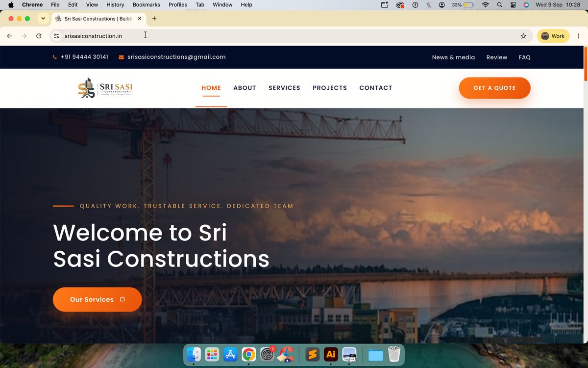Open the Trash from the Dock
This screenshot has width=588, height=368.
(x=394, y=354)
